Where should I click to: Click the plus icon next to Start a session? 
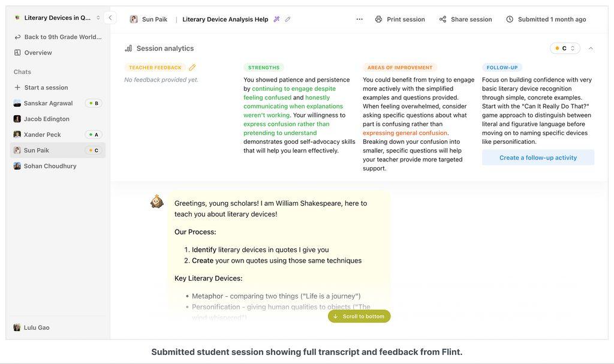point(17,88)
